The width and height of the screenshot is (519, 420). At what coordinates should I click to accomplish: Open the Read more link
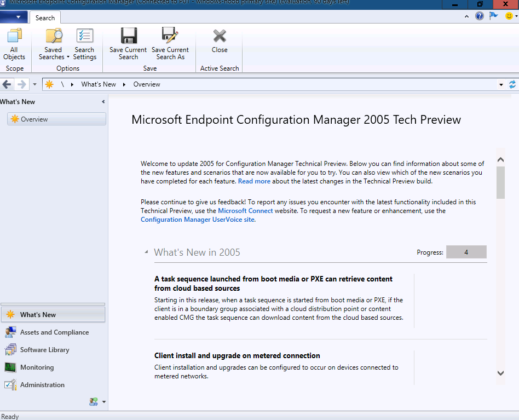(x=254, y=181)
